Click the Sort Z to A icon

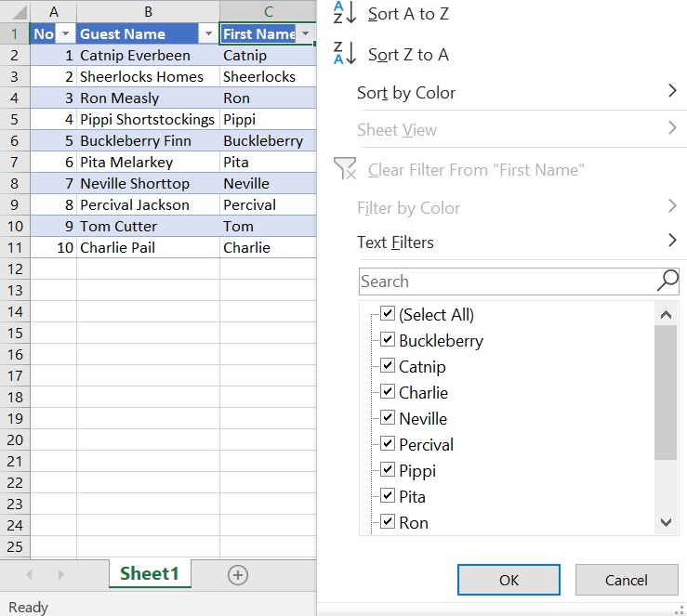coord(344,54)
